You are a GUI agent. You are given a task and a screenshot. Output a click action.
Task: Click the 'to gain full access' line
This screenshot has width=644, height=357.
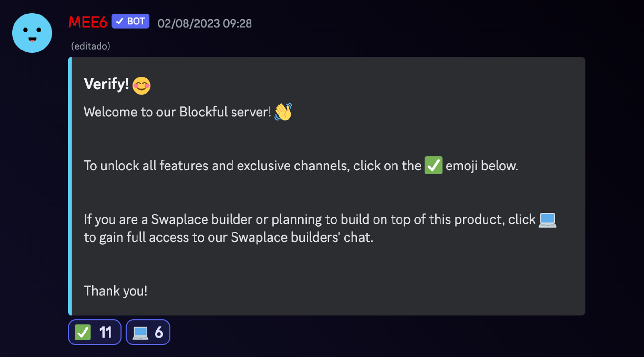228,237
